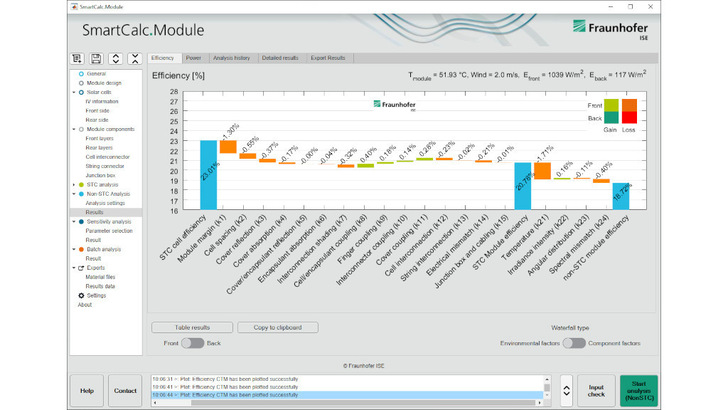Screen dimensions: 728x410
Task: Expand the STC analysis tree node
Action: point(74,185)
